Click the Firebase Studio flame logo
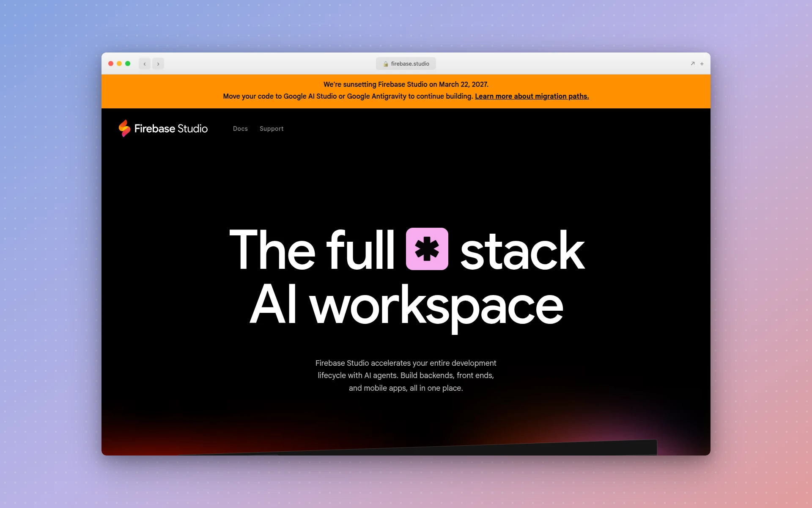 click(x=124, y=128)
